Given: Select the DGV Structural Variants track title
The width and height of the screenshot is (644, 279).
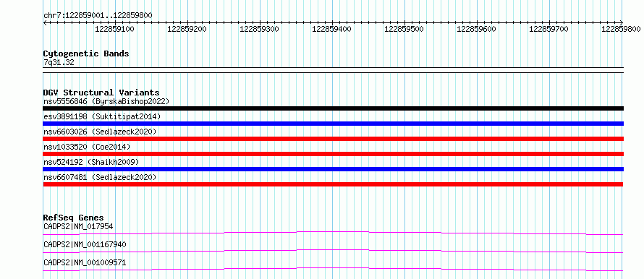Looking at the screenshot, I should coord(101,93).
